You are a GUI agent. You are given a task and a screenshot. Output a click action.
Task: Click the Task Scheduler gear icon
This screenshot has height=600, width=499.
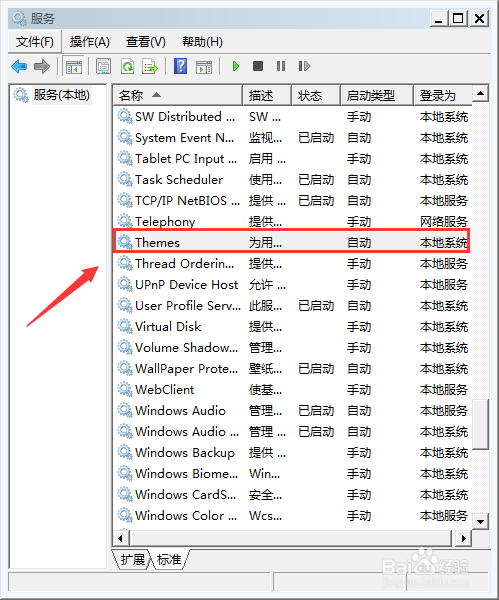125,179
